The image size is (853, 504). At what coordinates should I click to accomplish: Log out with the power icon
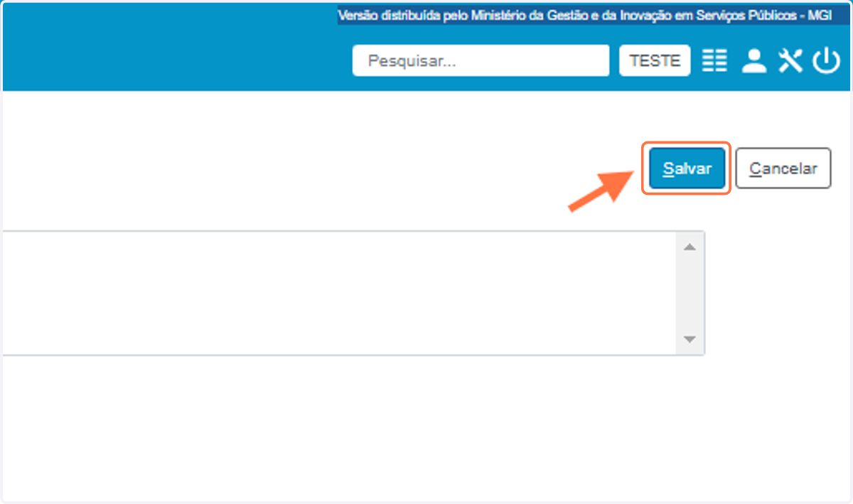(827, 61)
